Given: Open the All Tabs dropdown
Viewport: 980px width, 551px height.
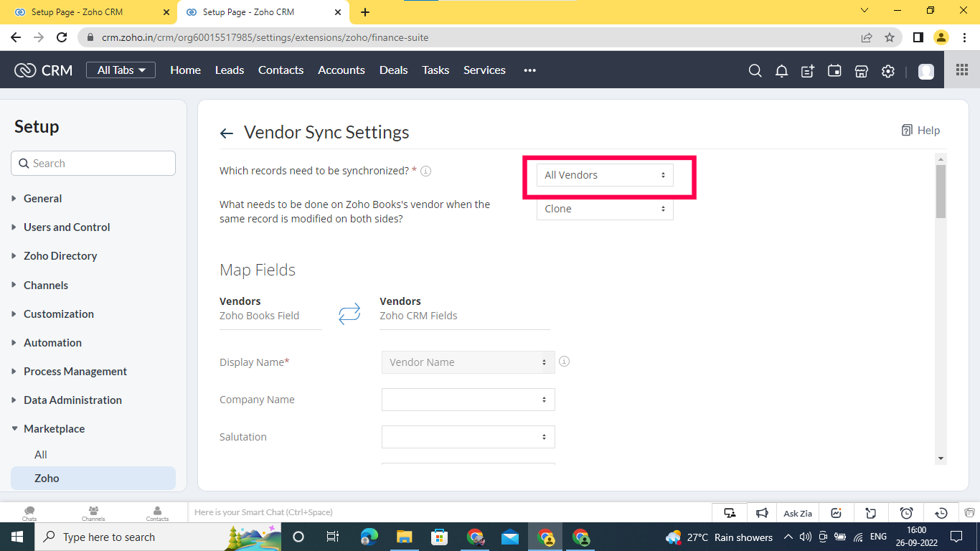Looking at the screenshot, I should pos(121,70).
